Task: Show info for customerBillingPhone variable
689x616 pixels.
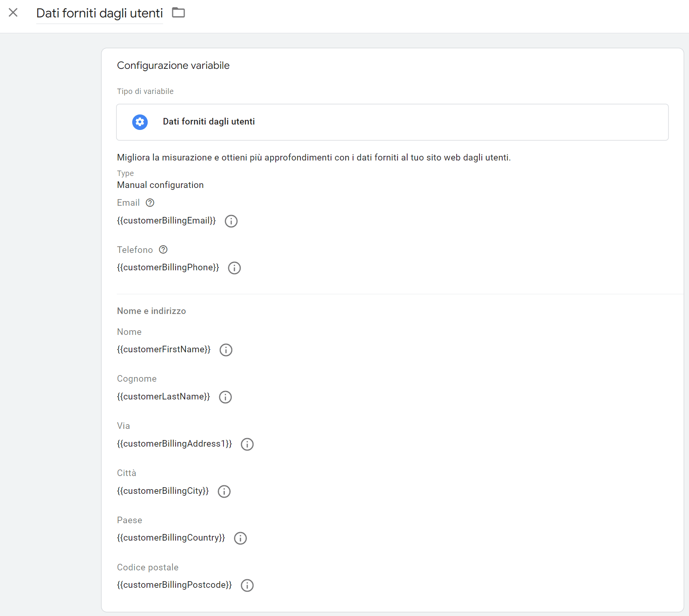Action: [x=234, y=268]
